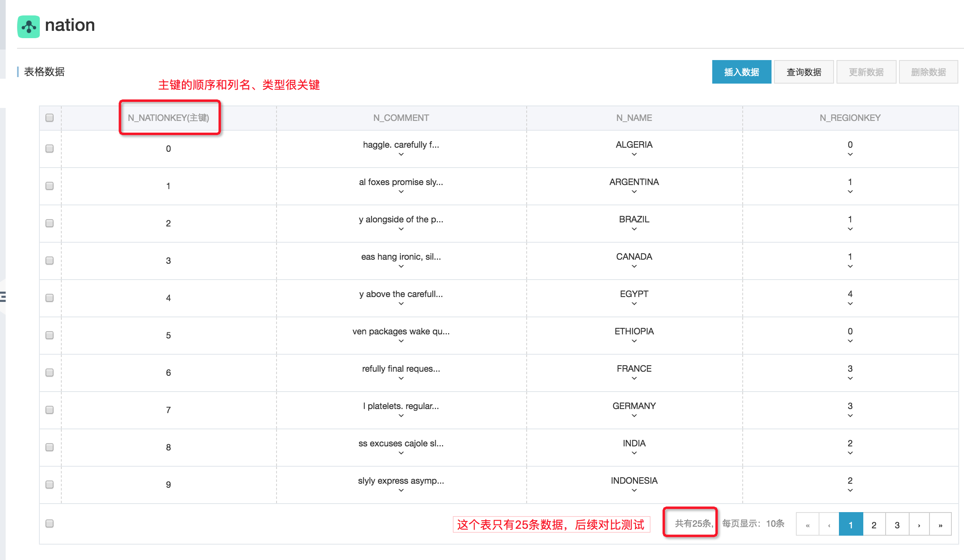
Task: Expand the 'haggle. carefully f...' comment
Action: tap(401, 154)
